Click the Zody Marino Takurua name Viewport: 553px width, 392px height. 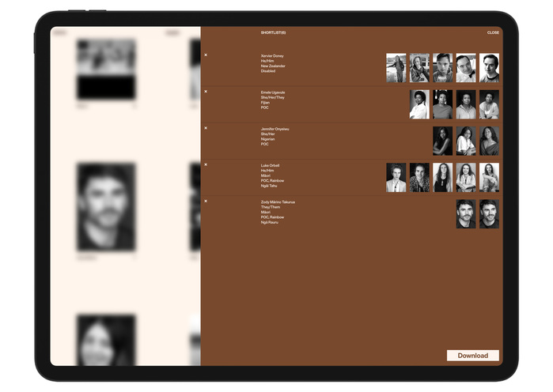tap(278, 202)
